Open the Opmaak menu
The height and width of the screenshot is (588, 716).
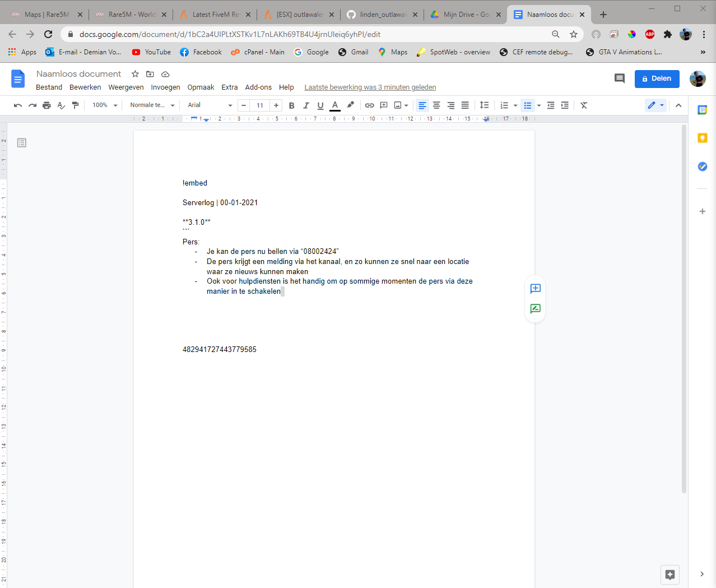(x=201, y=87)
